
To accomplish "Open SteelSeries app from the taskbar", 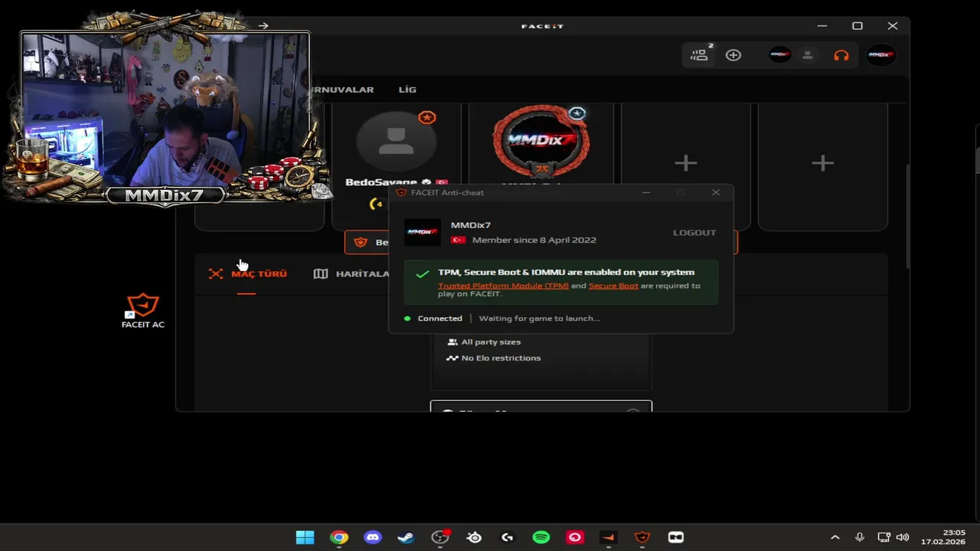I will pyautogui.click(x=474, y=537).
